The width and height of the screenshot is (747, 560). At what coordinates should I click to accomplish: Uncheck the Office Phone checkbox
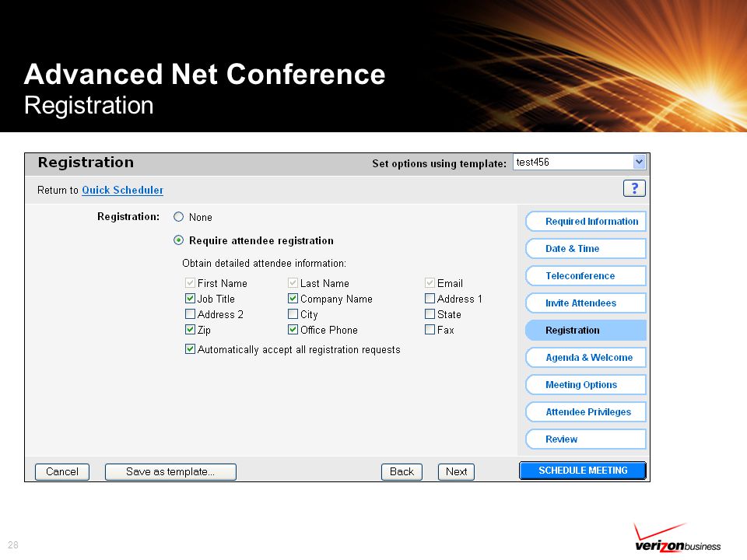point(293,330)
